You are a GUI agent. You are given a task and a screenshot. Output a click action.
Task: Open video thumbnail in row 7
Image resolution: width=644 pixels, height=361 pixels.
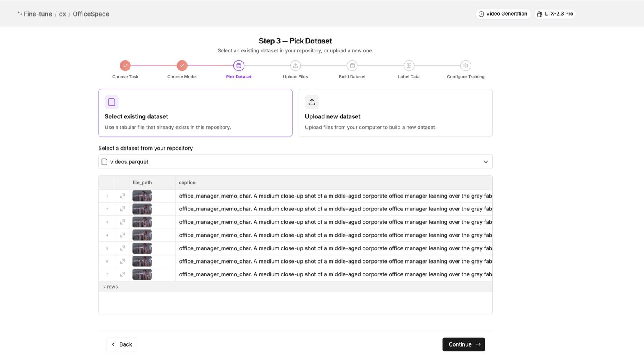point(142,274)
